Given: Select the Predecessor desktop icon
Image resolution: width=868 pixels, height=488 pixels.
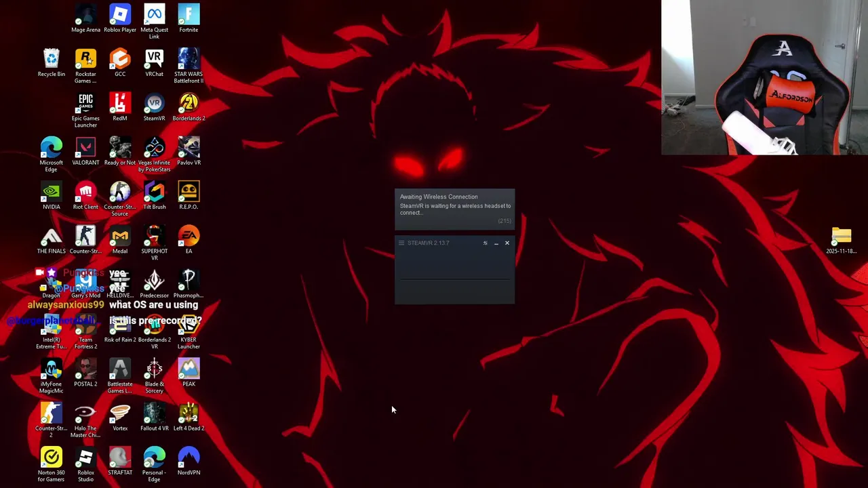Looking at the screenshot, I should click(154, 285).
